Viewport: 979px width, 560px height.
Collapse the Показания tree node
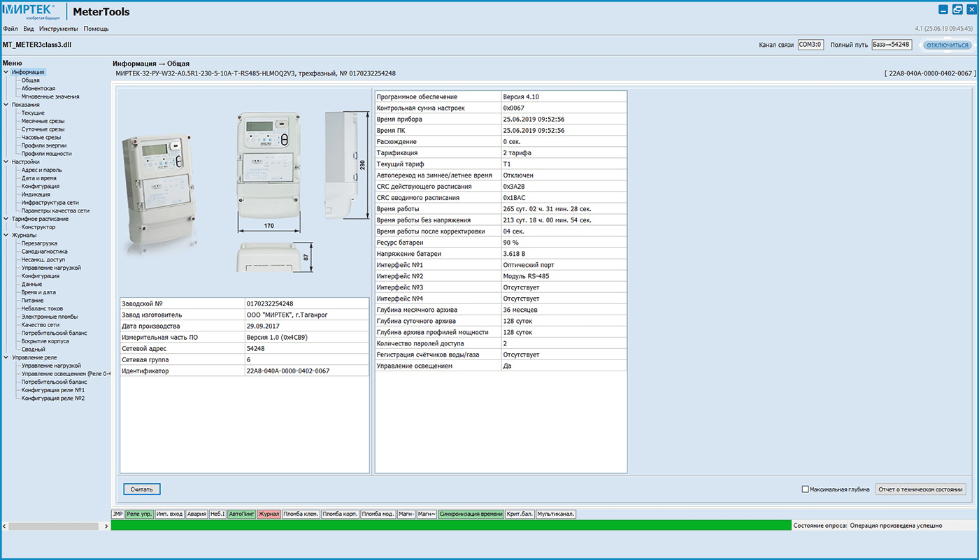[6, 105]
